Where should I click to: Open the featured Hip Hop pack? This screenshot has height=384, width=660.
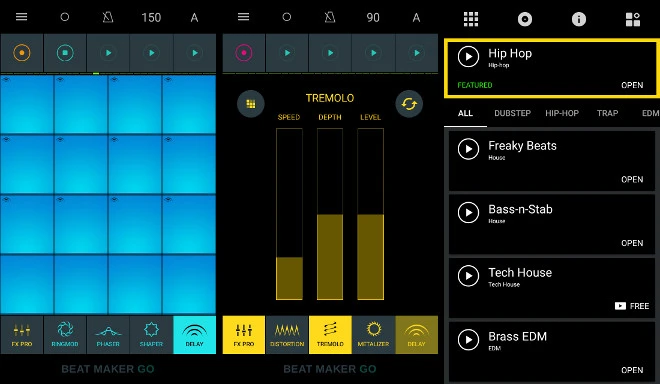[x=632, y=85]
